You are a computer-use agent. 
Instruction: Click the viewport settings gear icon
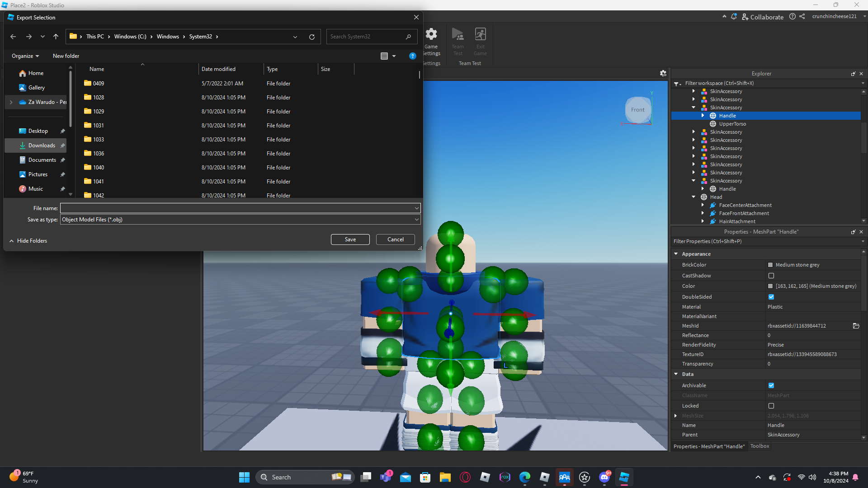(x=663, y=73)
